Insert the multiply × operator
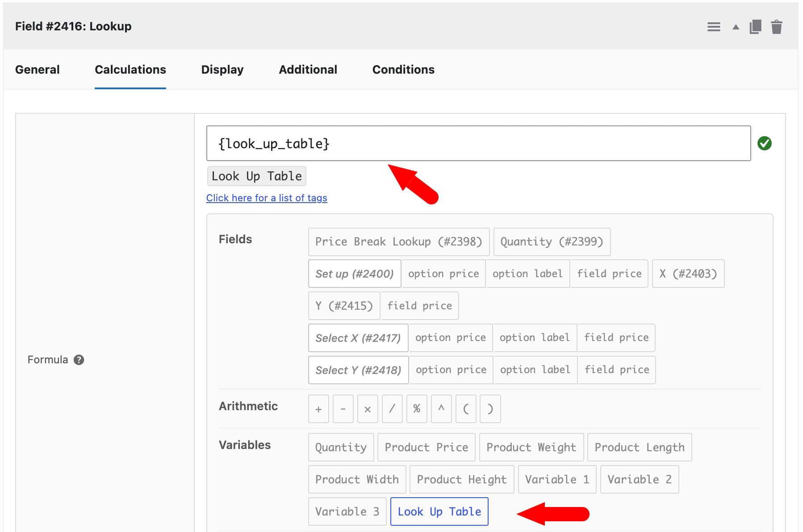The height and width of the screenshot is (532, 803). click(x=368, y=409)
